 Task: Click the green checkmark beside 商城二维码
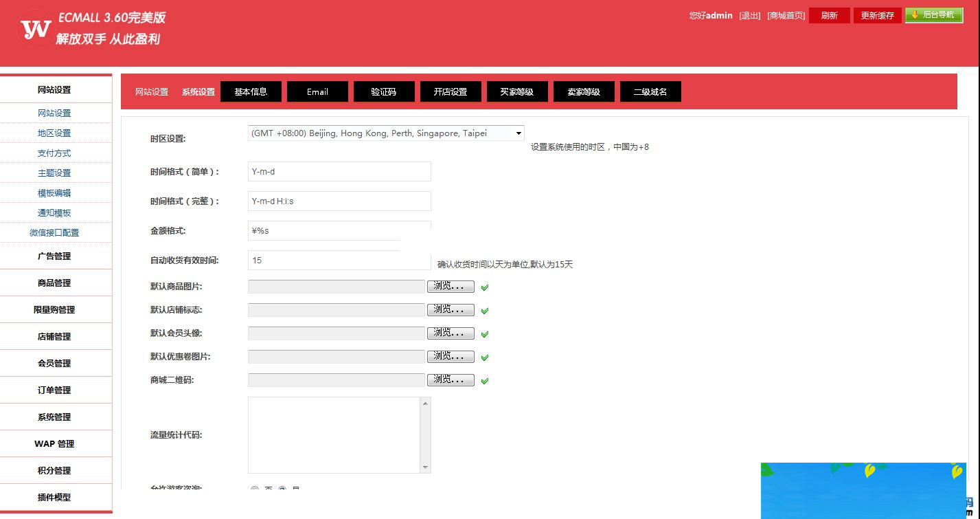click(484, 379)
